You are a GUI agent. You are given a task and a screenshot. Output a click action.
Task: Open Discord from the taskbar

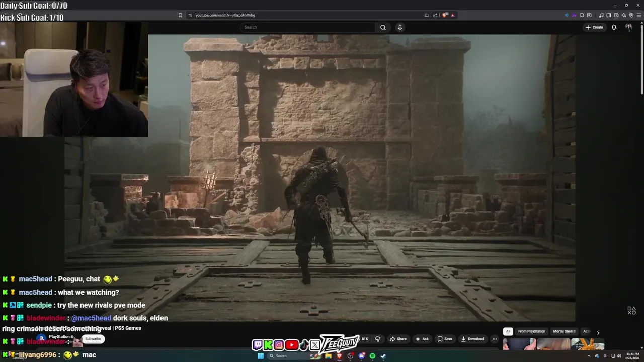click(361, 356)
